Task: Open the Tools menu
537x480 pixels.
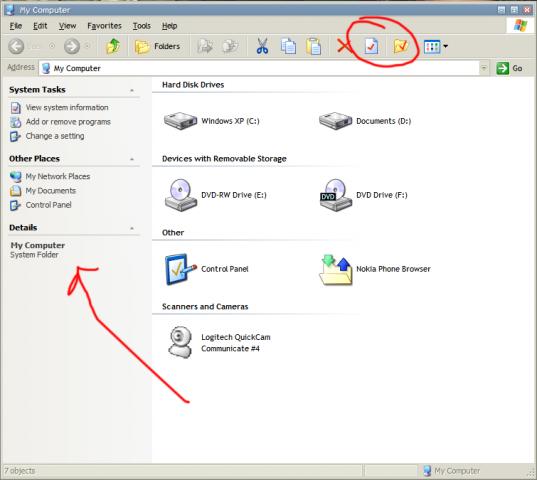Action: 141,26
